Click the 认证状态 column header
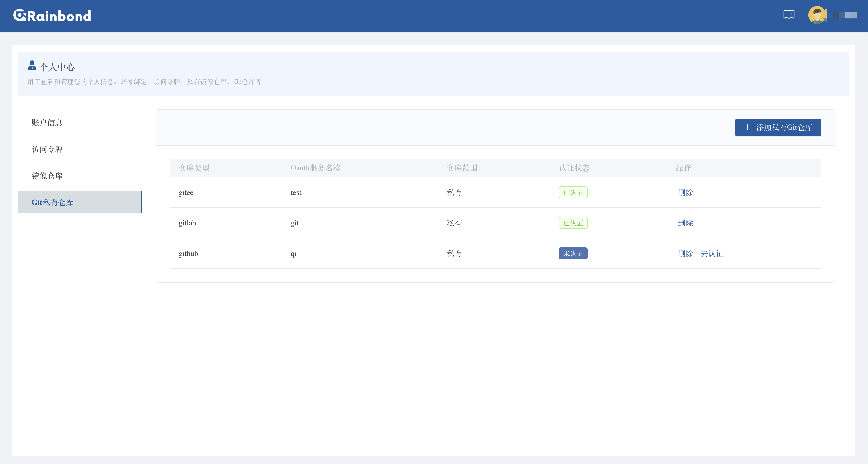Image resolution: width=868 pixels, height=464 pixels. [x=574, y=168]
